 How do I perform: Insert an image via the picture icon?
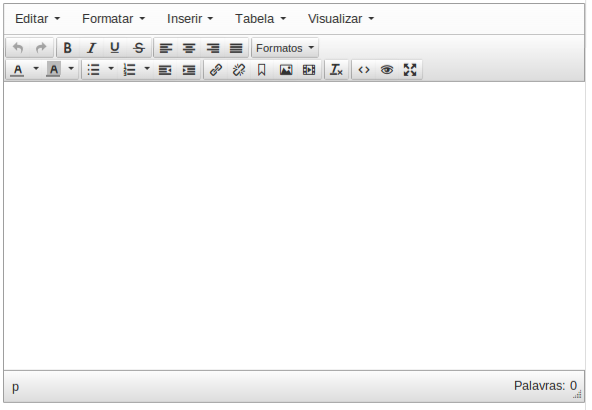[x=286, y=70]
